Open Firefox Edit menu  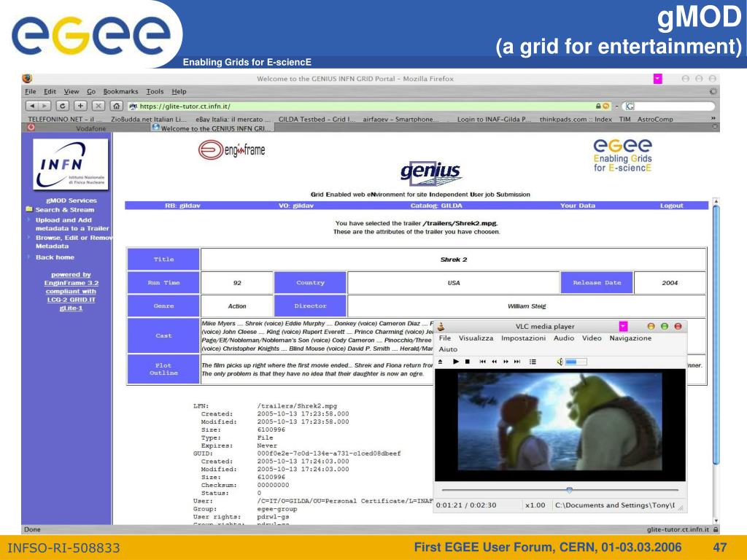(50, 91)
